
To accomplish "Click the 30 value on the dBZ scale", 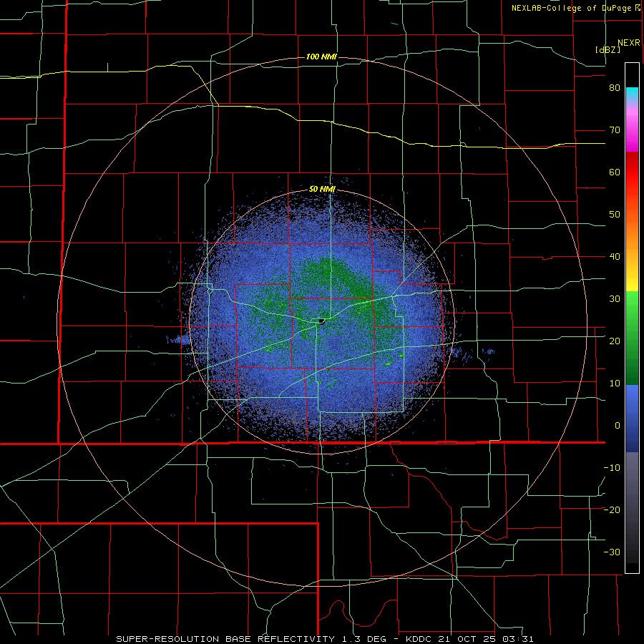I will coord(615,298).
